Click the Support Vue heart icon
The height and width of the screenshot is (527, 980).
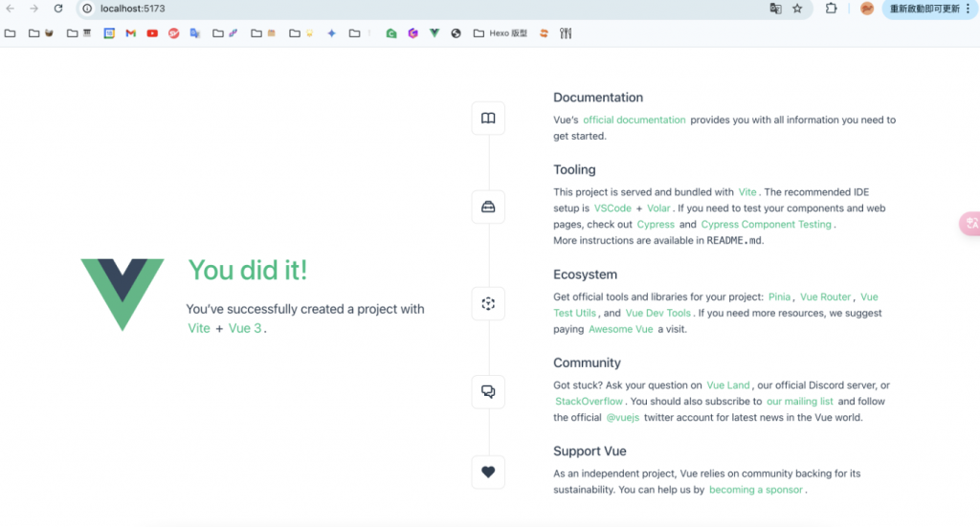click(x=488, y=472)
